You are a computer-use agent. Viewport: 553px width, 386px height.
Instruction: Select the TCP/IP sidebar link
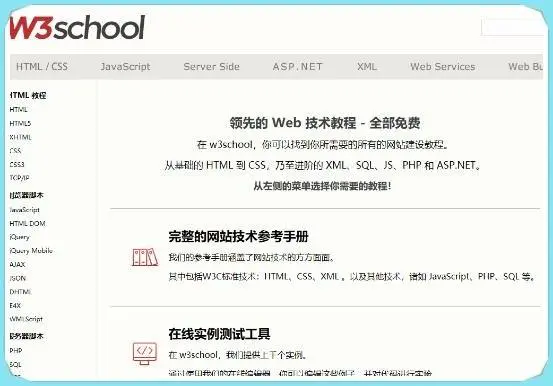click(x=19, y=178)
